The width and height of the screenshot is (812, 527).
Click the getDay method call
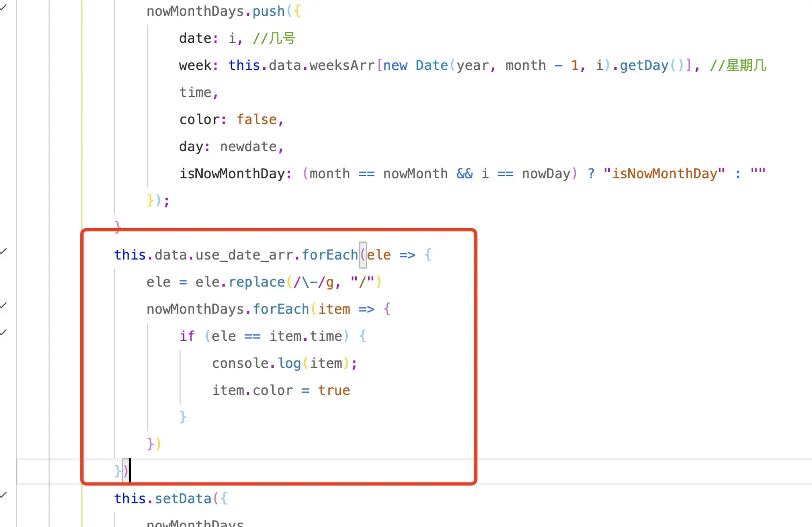click(x=644, y=65)
